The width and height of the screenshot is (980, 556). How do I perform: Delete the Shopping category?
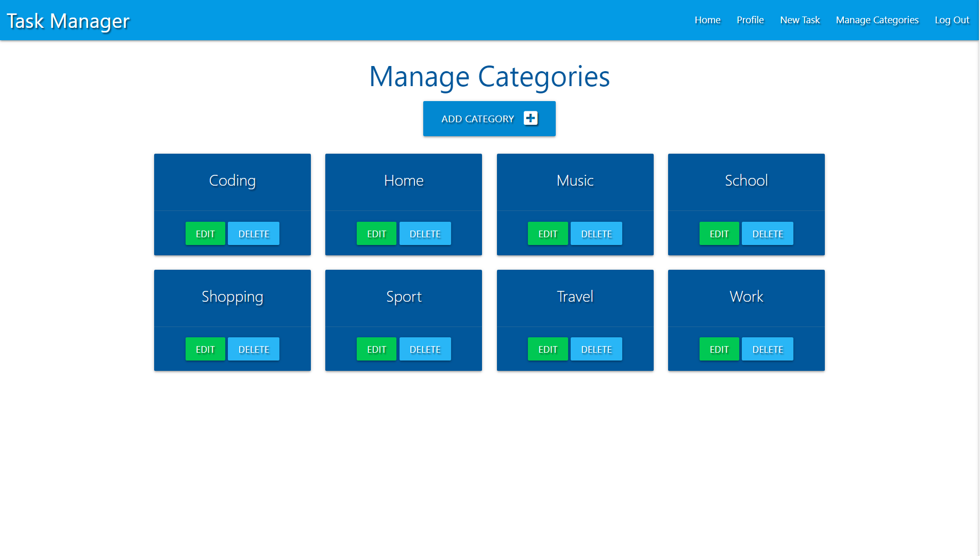pyautogui.click(x=254, y=349)
